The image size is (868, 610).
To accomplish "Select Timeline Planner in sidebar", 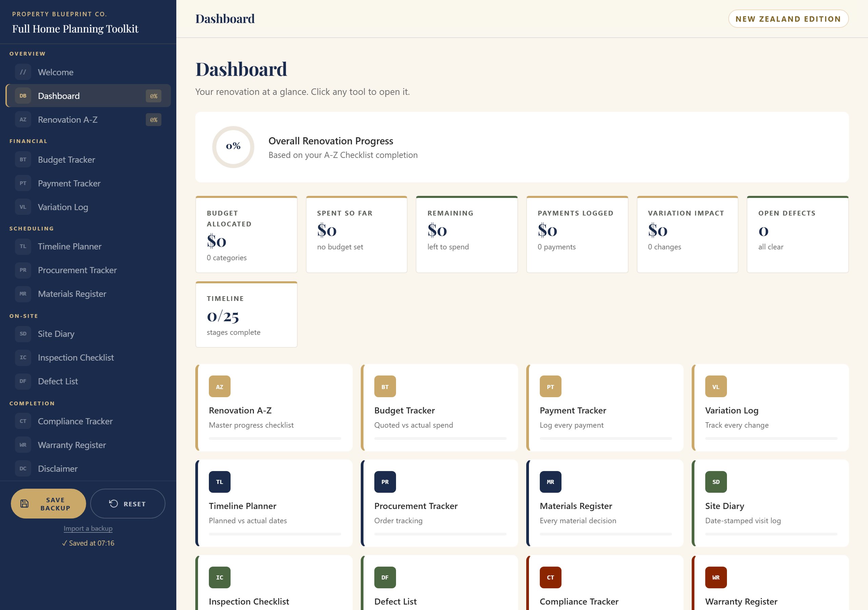I will (x=88, y=246).
